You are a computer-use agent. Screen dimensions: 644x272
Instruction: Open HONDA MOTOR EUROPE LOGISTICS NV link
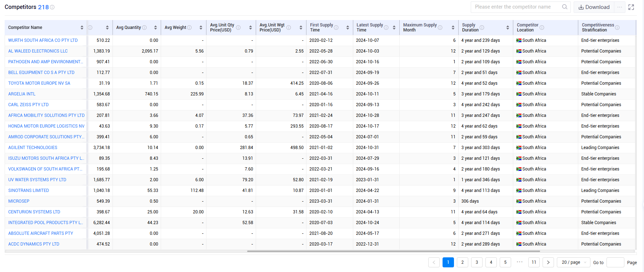(x=46, y=126)
